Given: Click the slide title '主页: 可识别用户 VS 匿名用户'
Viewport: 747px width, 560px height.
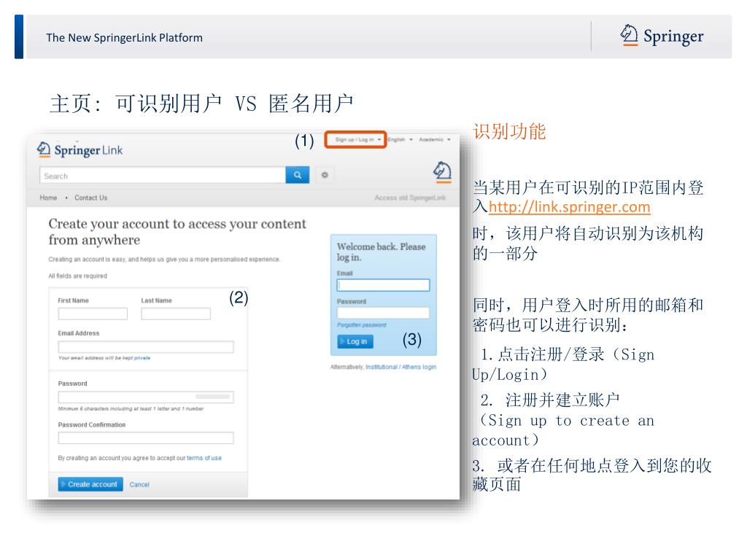Looking at the screenshot, I should click(x=201, y=104).
